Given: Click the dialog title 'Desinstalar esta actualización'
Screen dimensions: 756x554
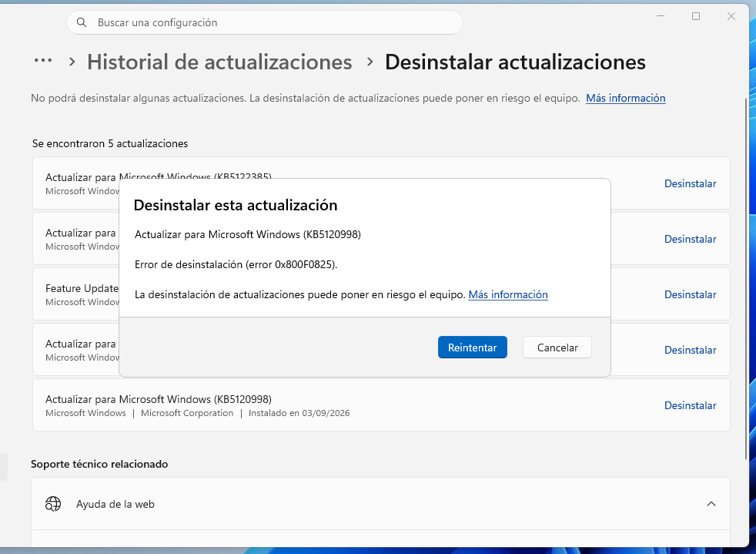Looking at the screenshot, I should click(236, 205).
